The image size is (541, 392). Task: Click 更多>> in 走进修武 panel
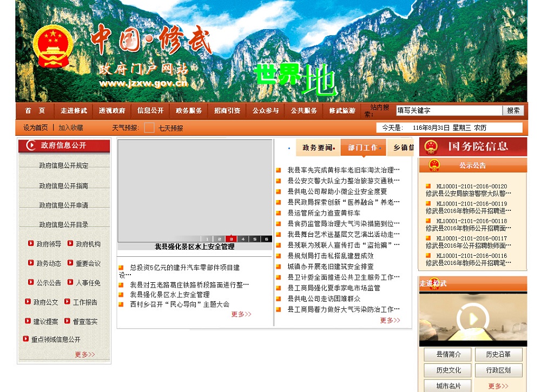(x=498, y=386)
